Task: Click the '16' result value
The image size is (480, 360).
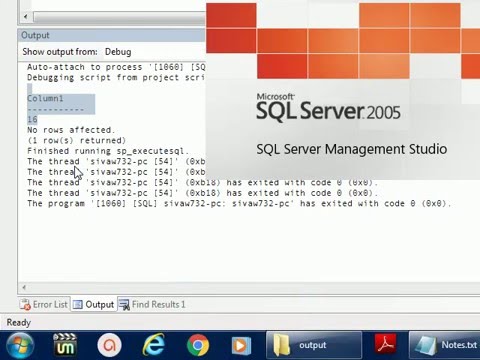Action: click(32, 119)
